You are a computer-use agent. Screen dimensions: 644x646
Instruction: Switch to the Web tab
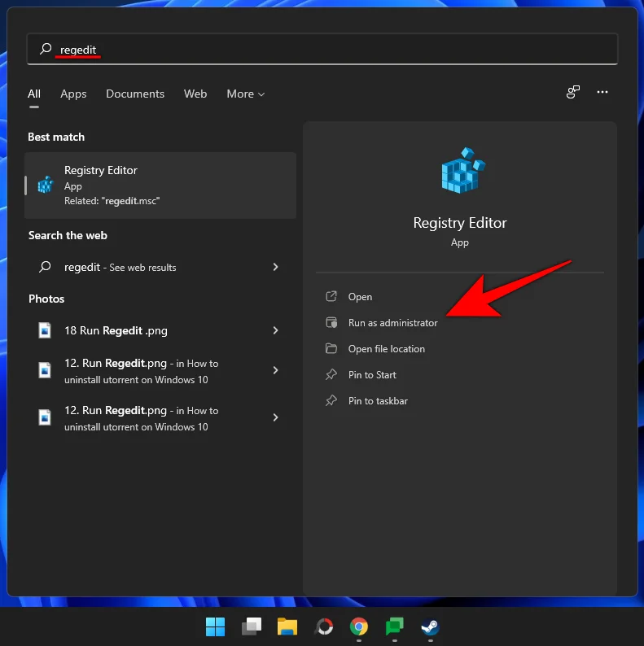click(195, 94)
